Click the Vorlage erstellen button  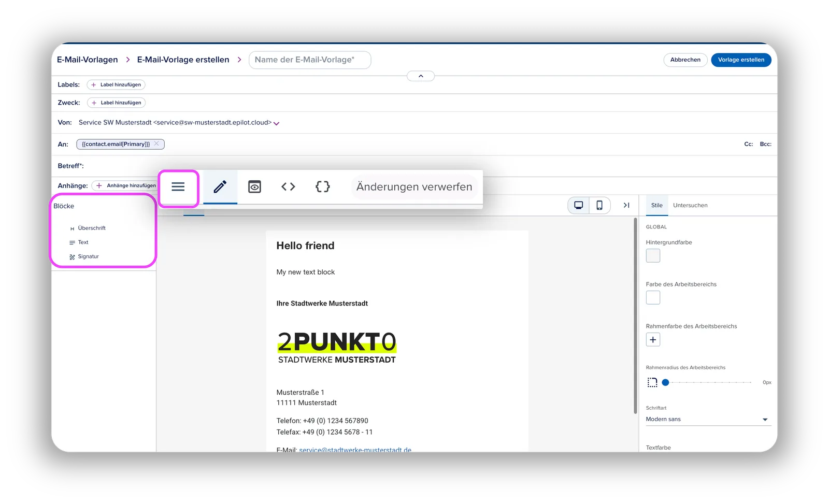(x=741, y=60)
